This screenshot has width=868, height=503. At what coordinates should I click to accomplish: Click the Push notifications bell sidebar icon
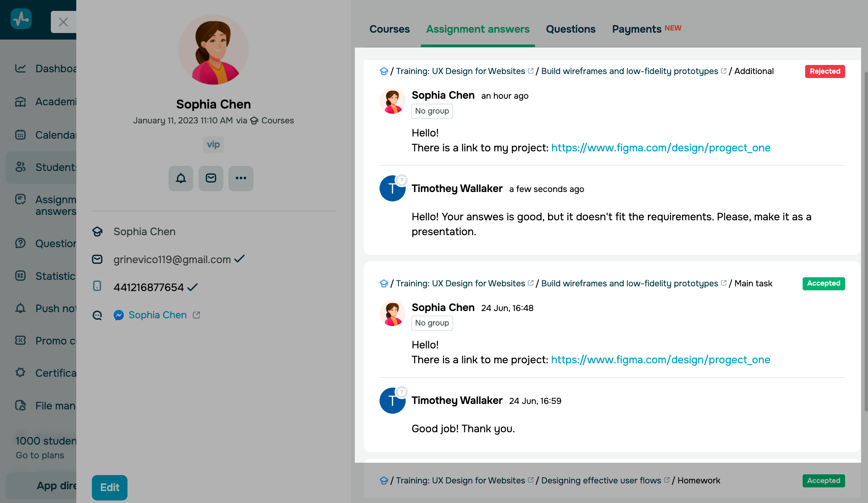(x=20, y=308)
